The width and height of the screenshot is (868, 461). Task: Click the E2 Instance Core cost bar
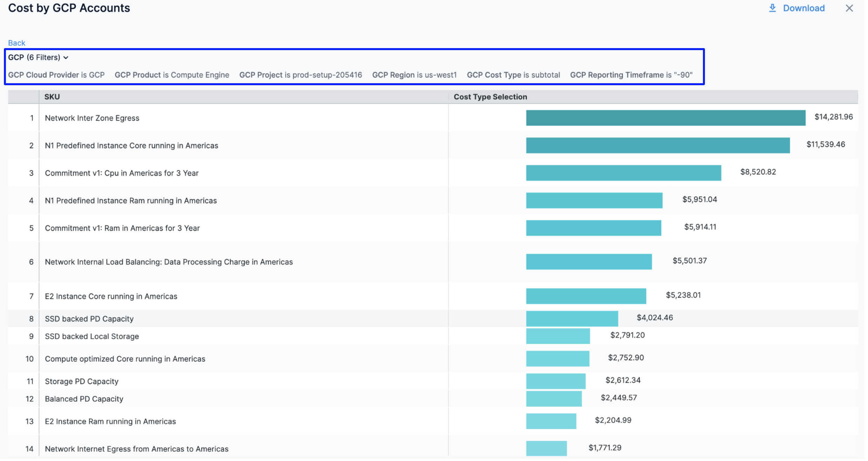pyautogui.click(x=586, y=296)
